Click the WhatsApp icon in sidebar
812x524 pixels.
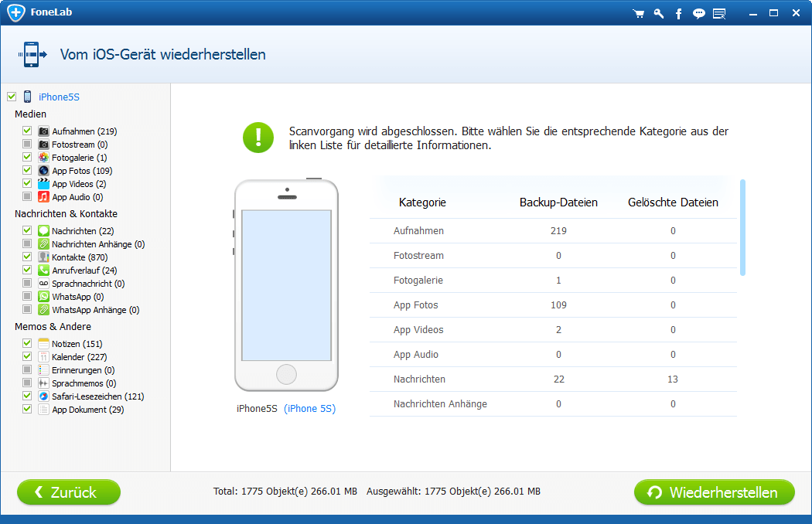click(x=44, y=297)
